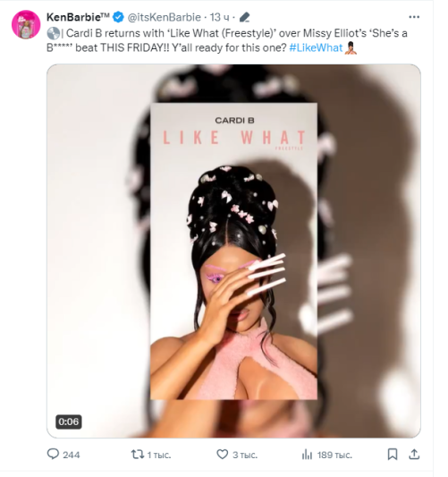Play the Like What video

click(233, 251)
